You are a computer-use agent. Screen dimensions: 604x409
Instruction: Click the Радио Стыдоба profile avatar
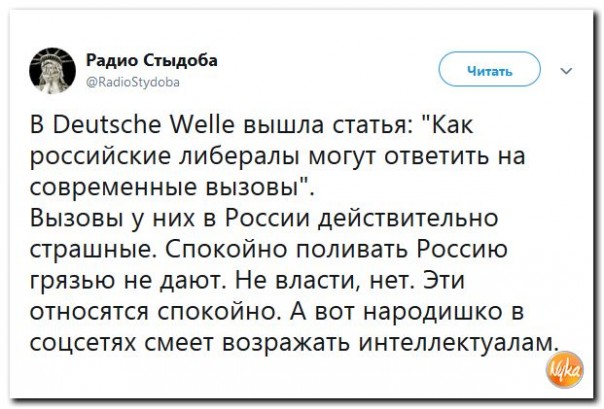tap(52, 66)
